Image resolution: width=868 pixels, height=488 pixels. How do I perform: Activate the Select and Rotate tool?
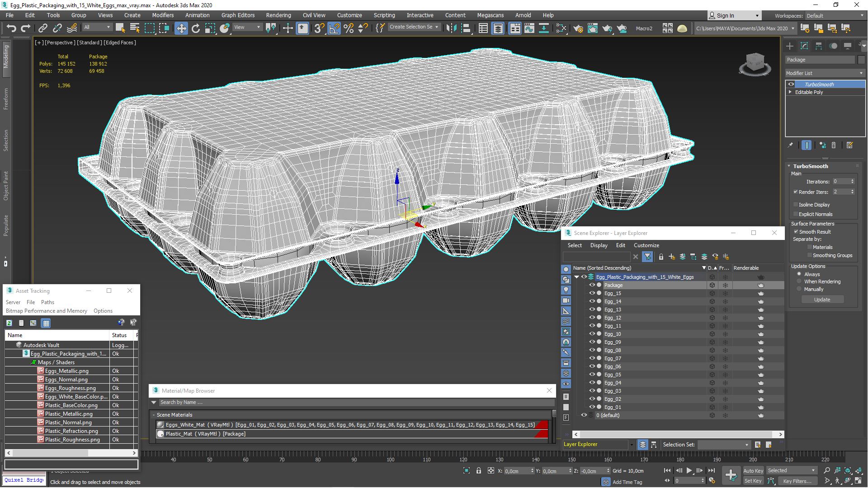[195, 28]
